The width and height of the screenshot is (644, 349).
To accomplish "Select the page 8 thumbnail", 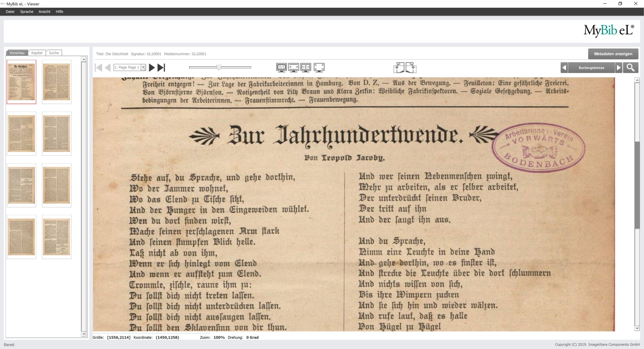I will tap(57, 237).
